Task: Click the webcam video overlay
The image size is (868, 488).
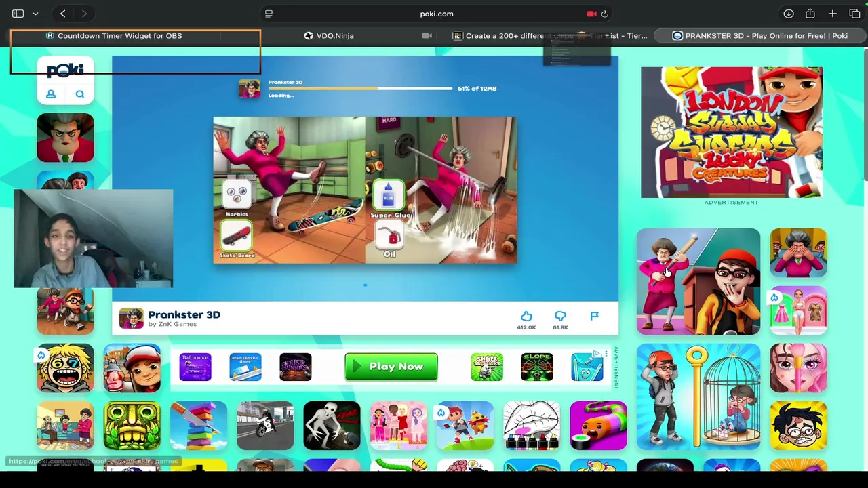Action: 93,239
